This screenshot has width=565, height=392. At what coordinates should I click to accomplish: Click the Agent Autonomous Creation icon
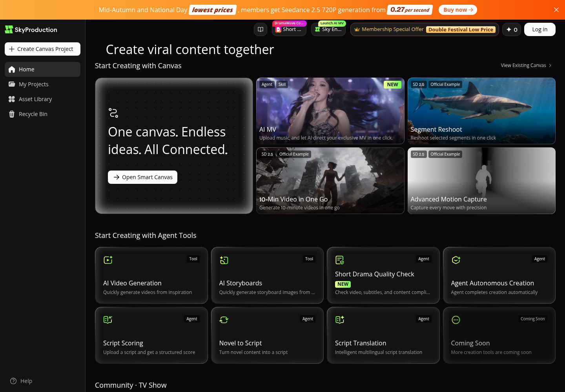point(456,260)
